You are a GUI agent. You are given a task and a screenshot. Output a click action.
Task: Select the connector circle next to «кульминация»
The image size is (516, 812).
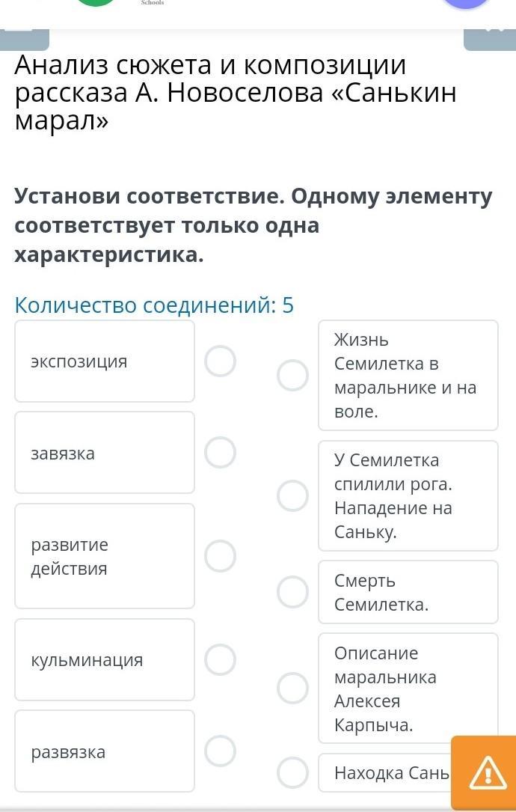point(221,659)
